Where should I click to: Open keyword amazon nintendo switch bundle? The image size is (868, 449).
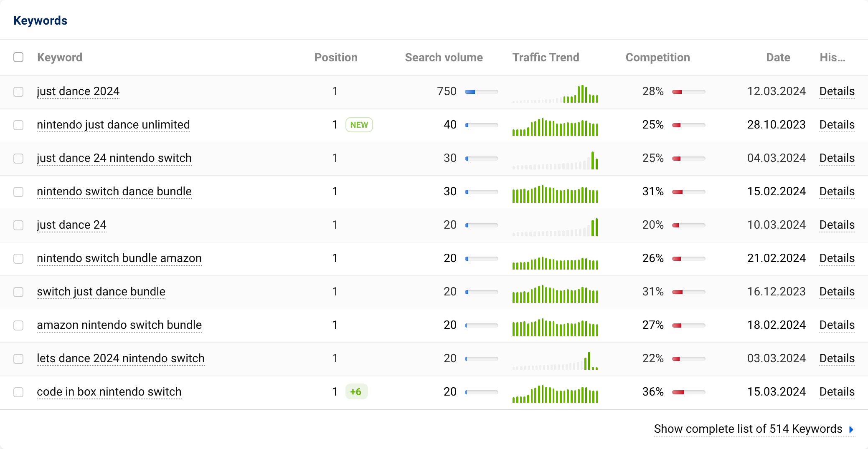click(119, 325)
